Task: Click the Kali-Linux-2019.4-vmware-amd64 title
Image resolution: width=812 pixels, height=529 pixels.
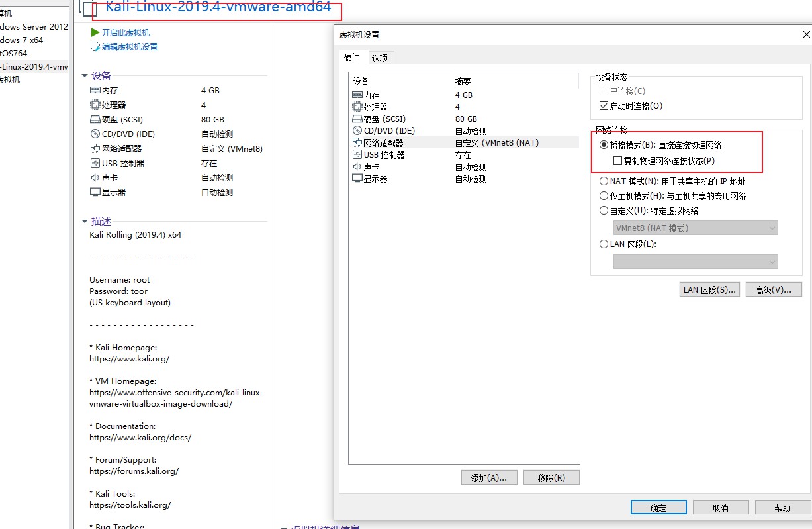Action: click(218, 8)
